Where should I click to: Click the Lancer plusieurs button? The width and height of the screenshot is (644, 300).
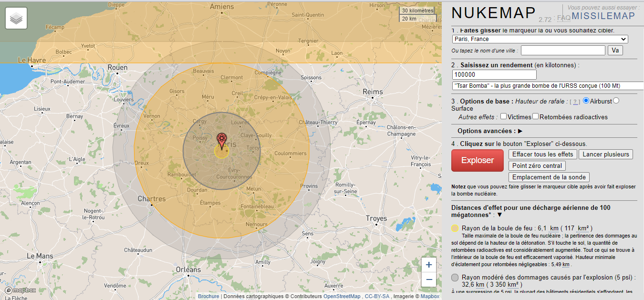[x=606, y=154]
